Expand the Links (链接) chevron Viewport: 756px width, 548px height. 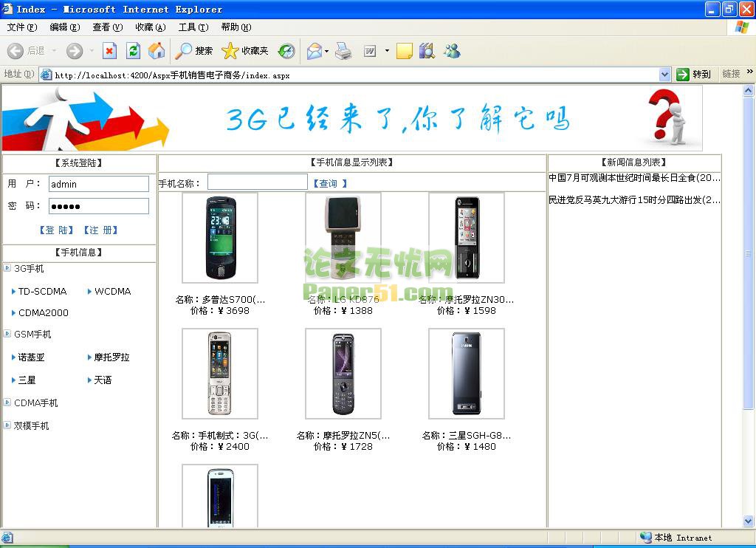[x=750, y=72]
